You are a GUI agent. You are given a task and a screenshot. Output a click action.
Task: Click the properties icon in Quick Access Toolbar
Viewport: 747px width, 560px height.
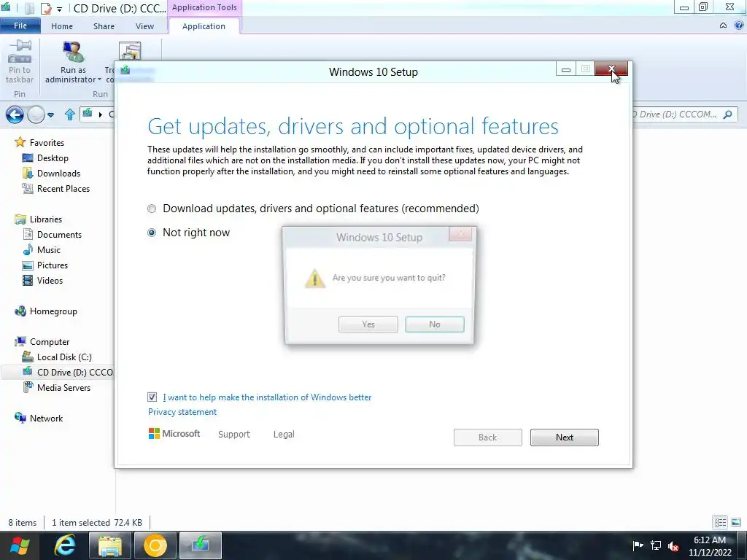coord(46,9)
